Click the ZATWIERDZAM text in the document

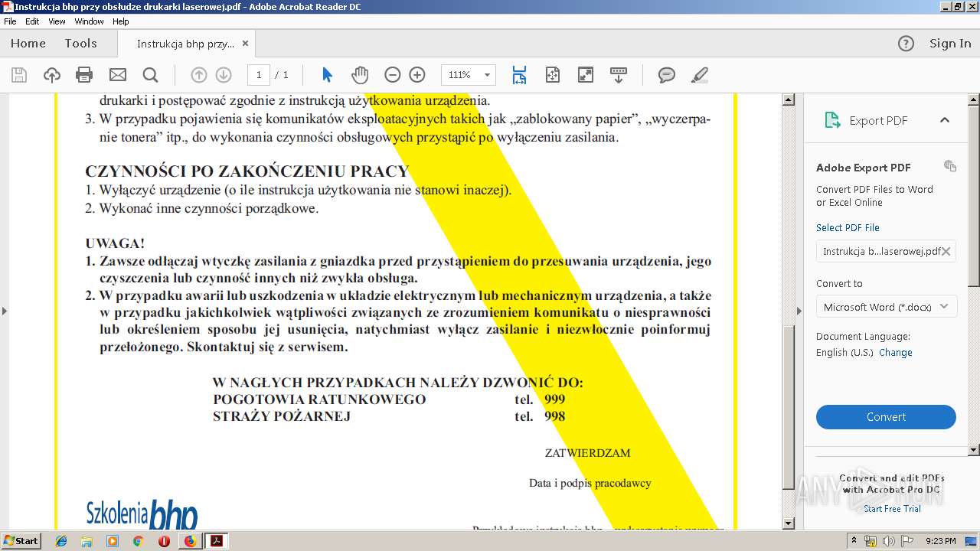point(587,453)
